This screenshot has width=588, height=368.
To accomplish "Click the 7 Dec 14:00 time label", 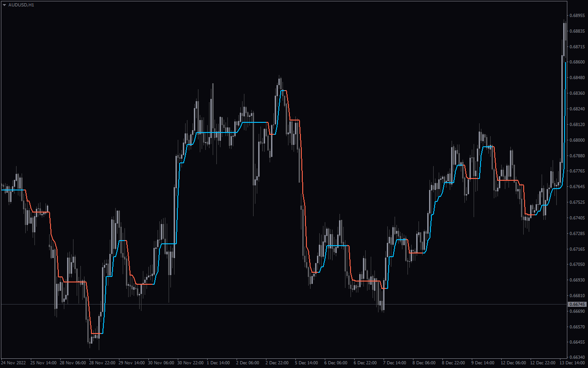I will (395, 363).
